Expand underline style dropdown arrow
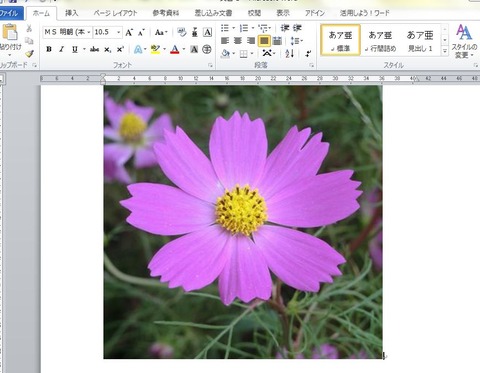480x373 pixels. click(84, 49)
